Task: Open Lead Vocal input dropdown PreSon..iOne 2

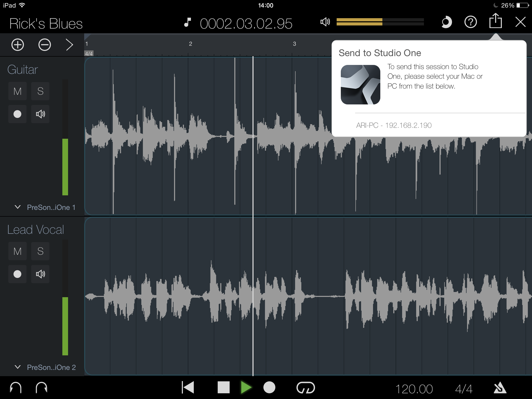Action: [x=45, y=367]
